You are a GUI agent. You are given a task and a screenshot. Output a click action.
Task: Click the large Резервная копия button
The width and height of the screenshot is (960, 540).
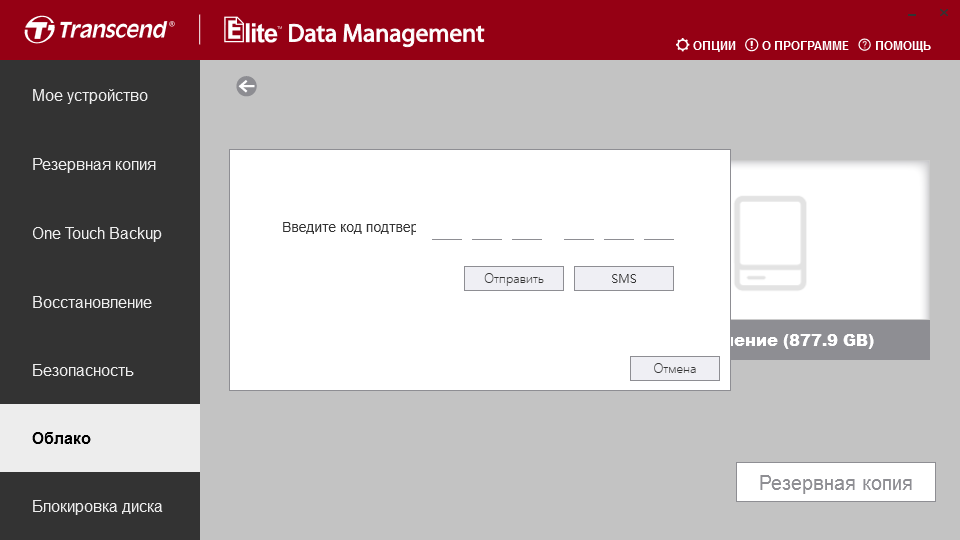(836, 482)
